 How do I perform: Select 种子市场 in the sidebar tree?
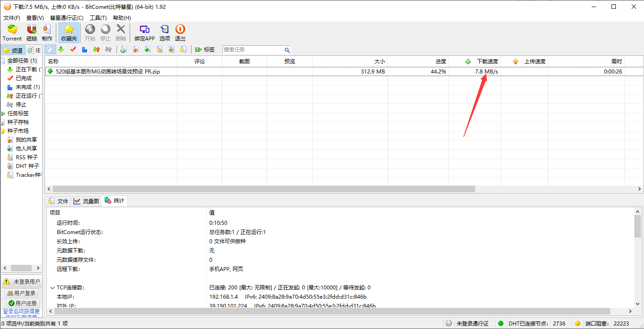click(x=18, y=131)
